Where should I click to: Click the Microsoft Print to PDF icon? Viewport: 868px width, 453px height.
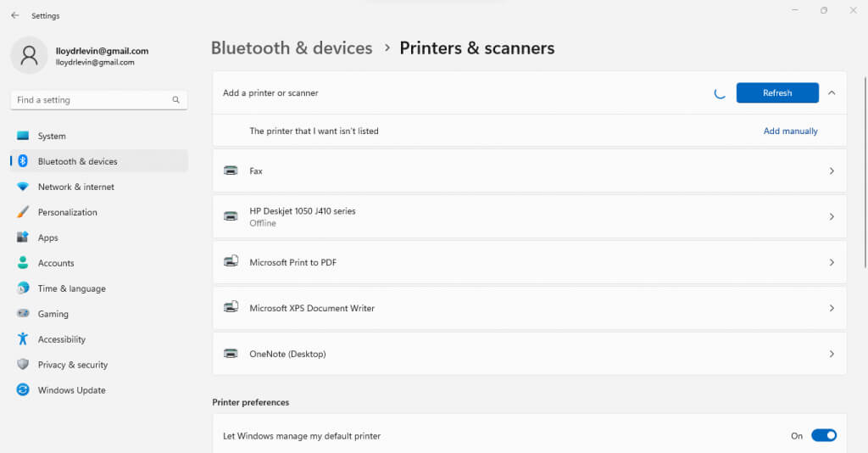click(231, 262)
